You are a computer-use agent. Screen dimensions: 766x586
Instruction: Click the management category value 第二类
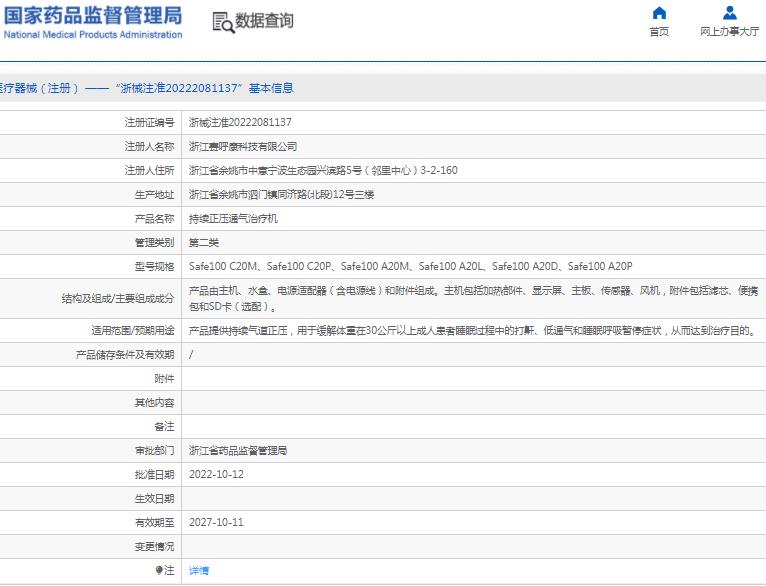point(203,242)
